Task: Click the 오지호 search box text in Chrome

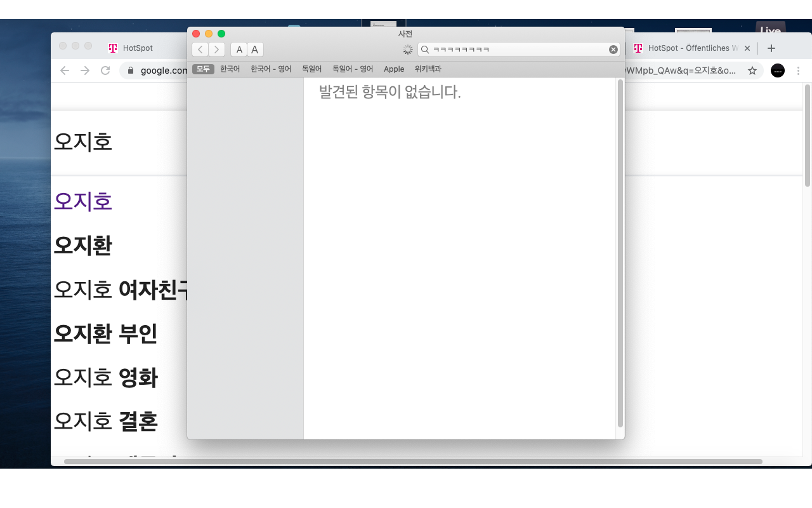Action: [83, 142]
